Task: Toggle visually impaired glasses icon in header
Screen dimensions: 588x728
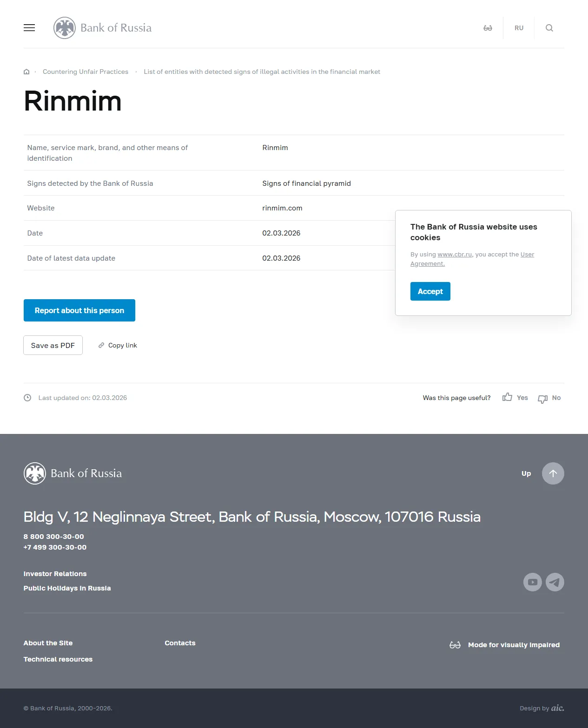Action: pos(488,28)
